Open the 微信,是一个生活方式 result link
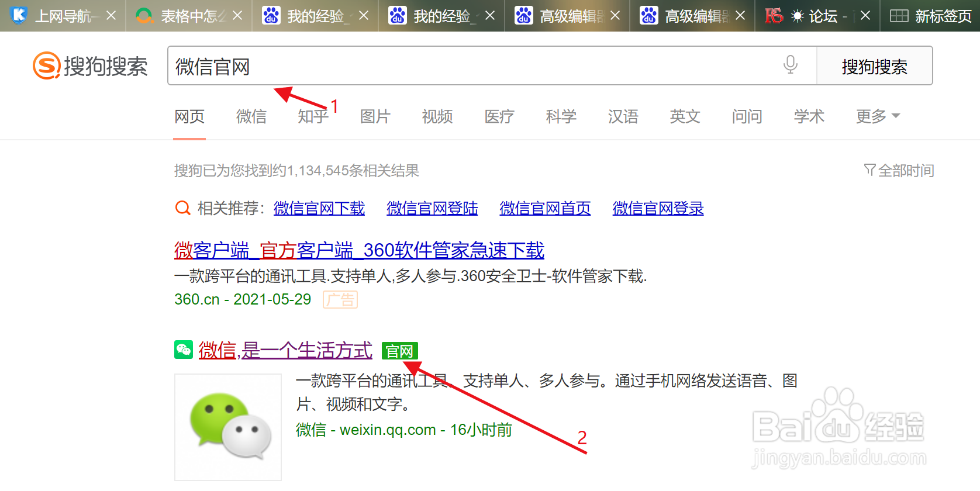 point(285,350)
